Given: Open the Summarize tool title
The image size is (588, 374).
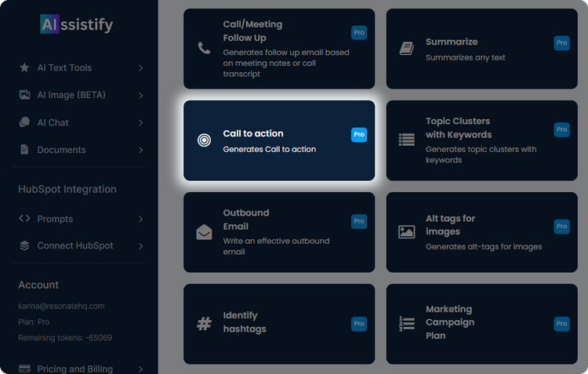Looking at the screenshot, I should 451,42.
